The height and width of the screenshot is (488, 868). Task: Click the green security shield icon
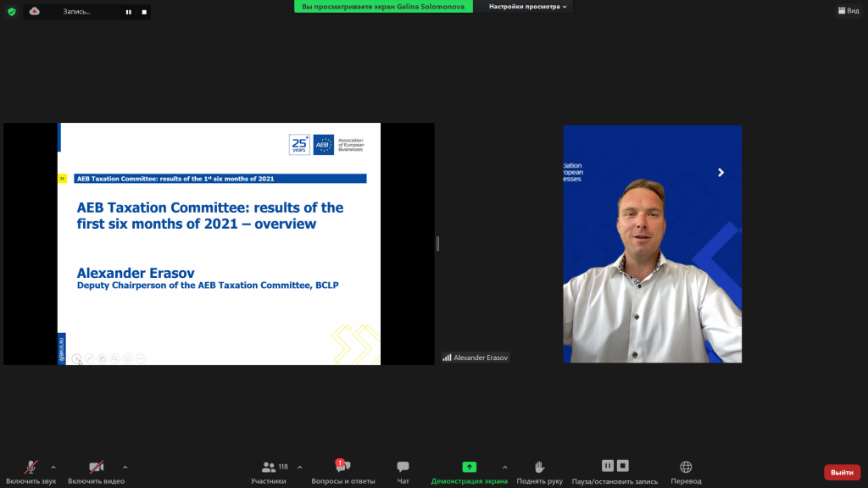pos(12,12)
